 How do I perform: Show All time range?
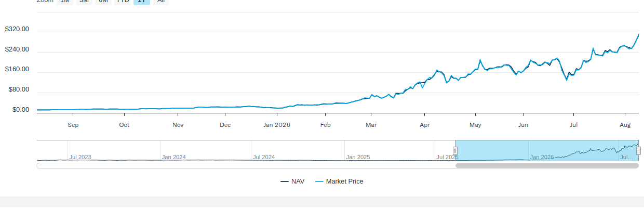click(161, 2)
